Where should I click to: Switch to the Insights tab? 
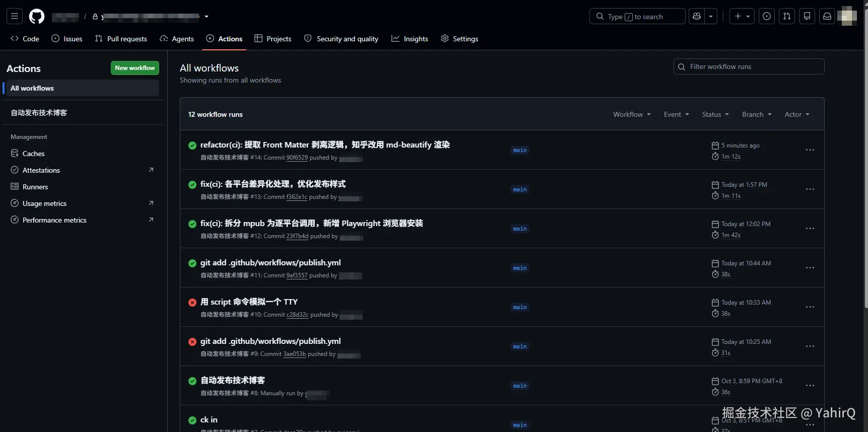tap(410, 39)
